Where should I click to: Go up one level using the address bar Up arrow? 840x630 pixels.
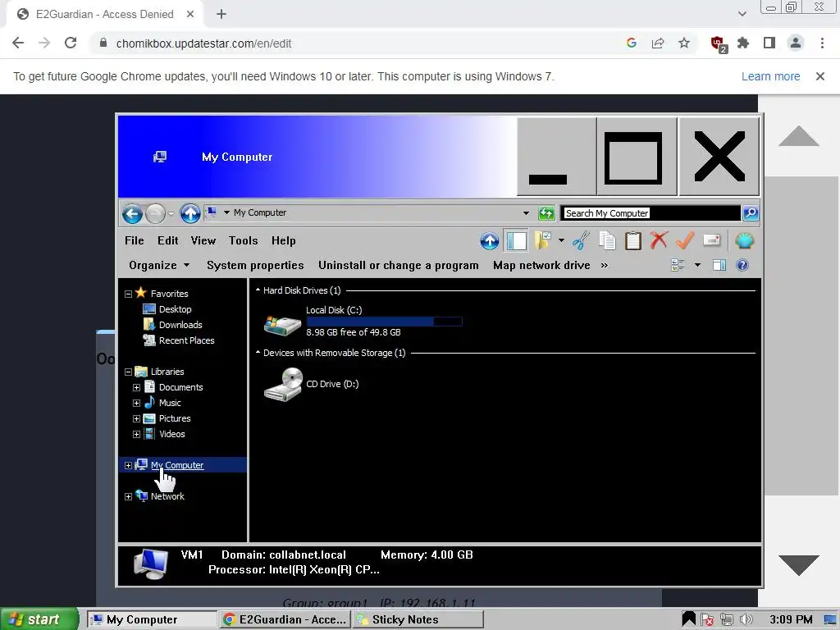click(189, 213)
